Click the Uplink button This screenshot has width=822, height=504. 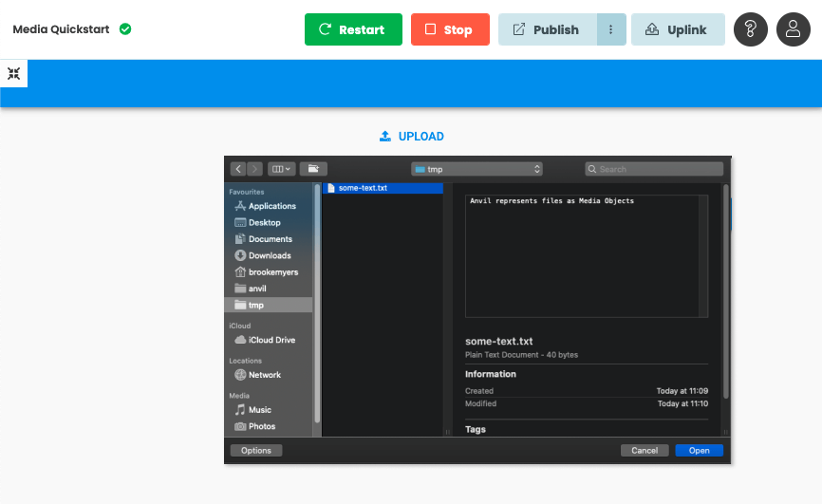678,29
